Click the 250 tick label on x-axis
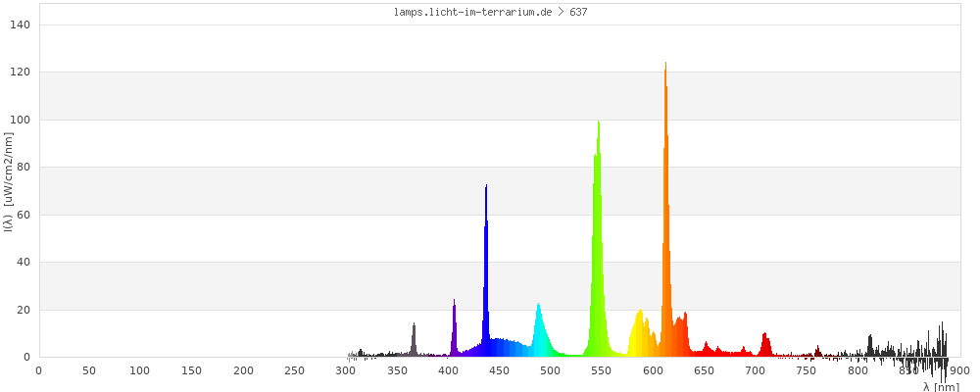This screenshot has height=392, width=980. click(x=294, y=369)
